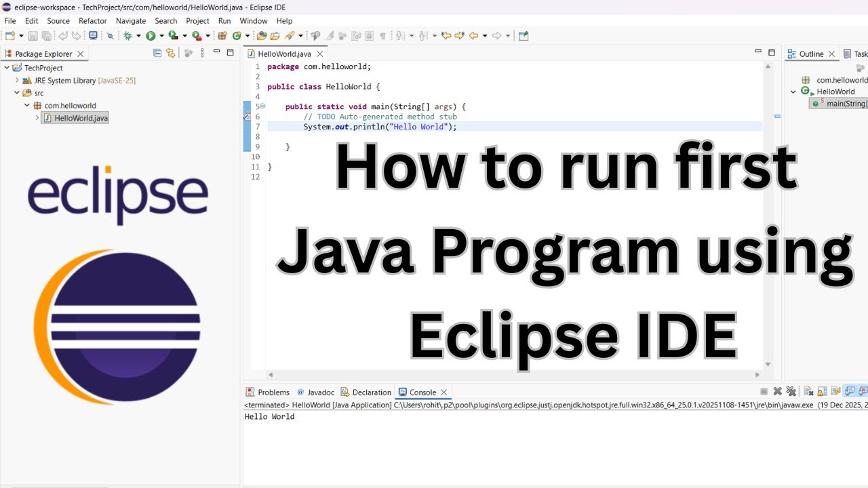
Task: Click the Debug bug icon
Action: tap(127, 36)
